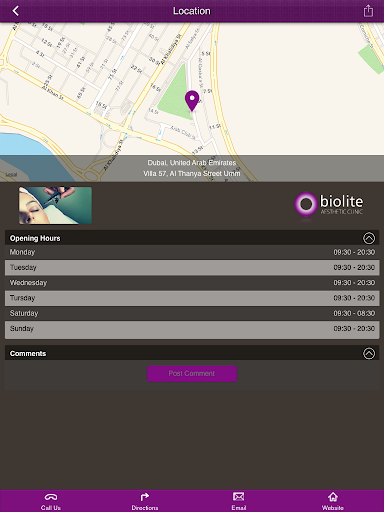
Task: Click the Opening Hours header label
Action: point(35,238)
